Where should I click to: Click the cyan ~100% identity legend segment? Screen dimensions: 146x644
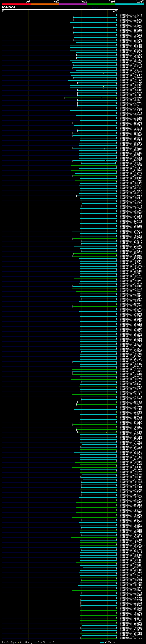[130, 4]
